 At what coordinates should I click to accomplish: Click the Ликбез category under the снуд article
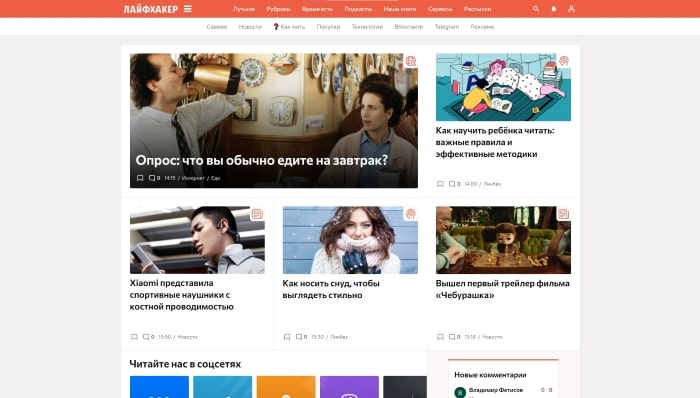pos(339,337)
